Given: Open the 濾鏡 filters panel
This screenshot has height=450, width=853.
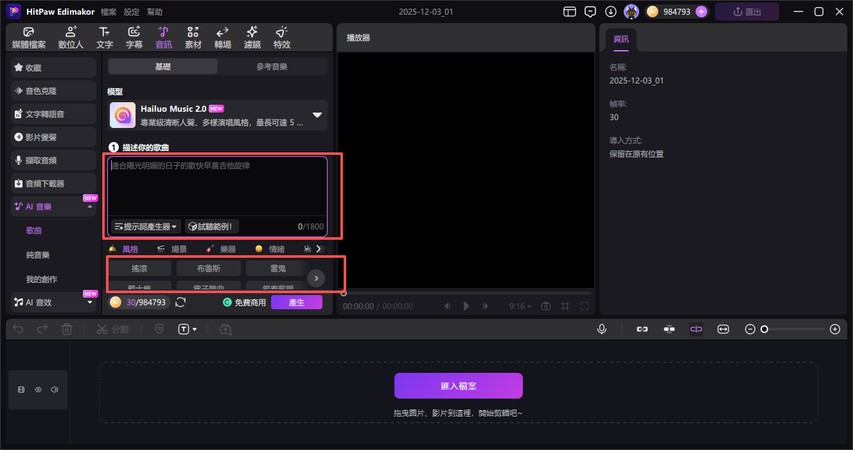Looking at the screenshot, I should (252, 38).
